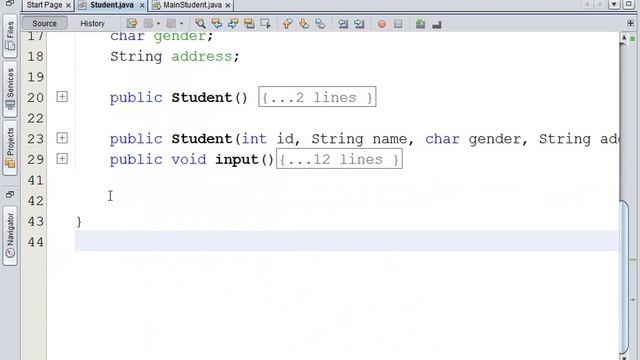Viewport: 640px width, 360px height.
Task: Open the {...2 lines} fold placeholder
Action: pyautogui.click(x=317, y=97)
